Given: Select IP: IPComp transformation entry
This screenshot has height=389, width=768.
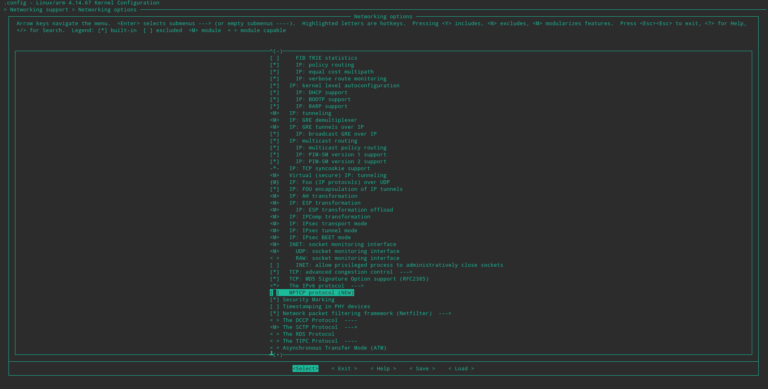Looking at the screenshot, I should pos(320,217).
